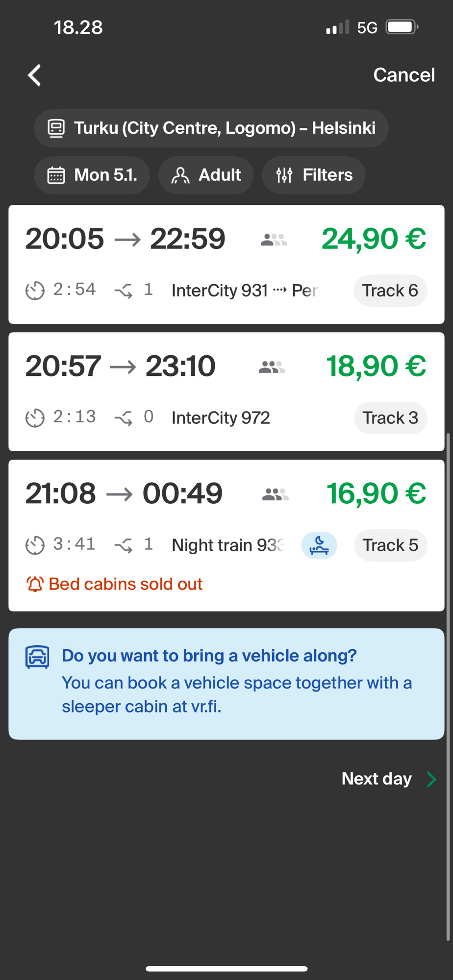This screenshot has width=453, height=980.
Task: Choose the InterCity 972 direct train
Action: coord(221,418)
